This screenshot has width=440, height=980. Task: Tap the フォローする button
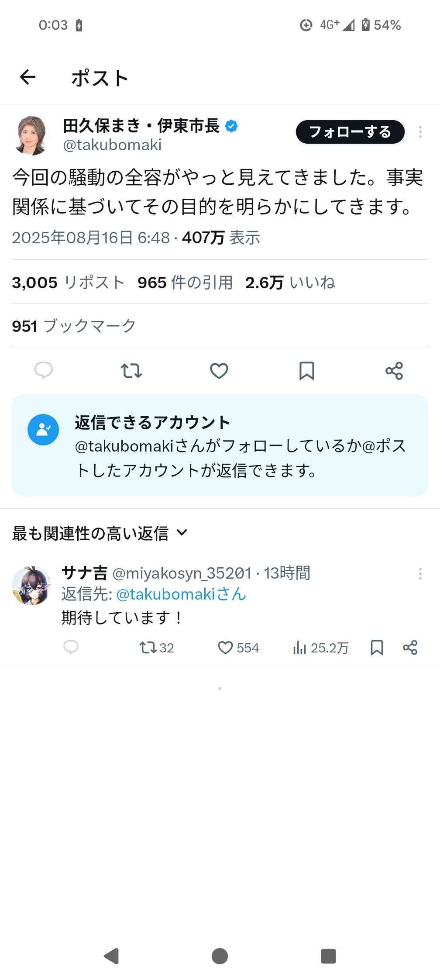point(350,132)
